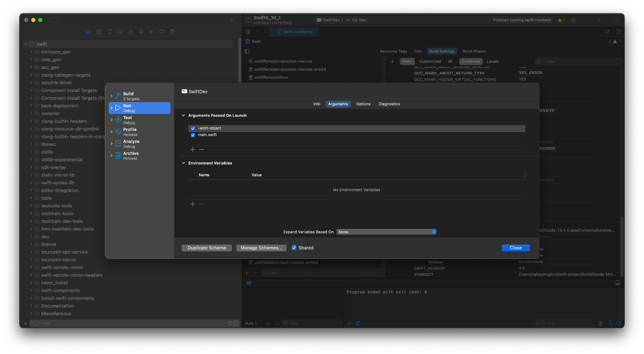Click the Run play button in toolbar
This screenshot has height=354, width=644.
(x=233, y=20)
